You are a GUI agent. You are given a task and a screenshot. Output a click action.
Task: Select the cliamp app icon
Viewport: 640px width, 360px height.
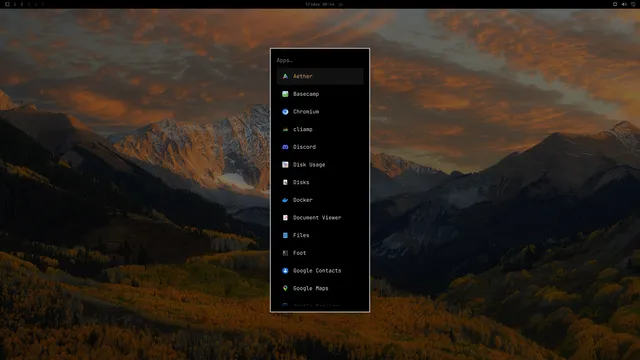coord(285,129)
